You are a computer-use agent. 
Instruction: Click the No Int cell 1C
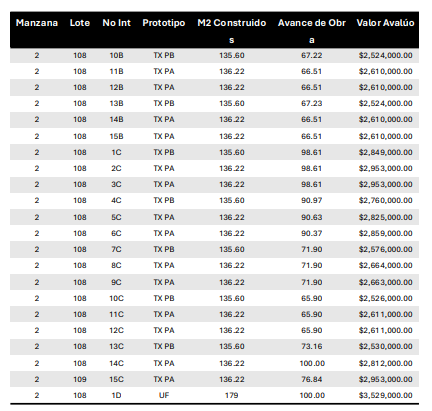[x=116, y=152]
